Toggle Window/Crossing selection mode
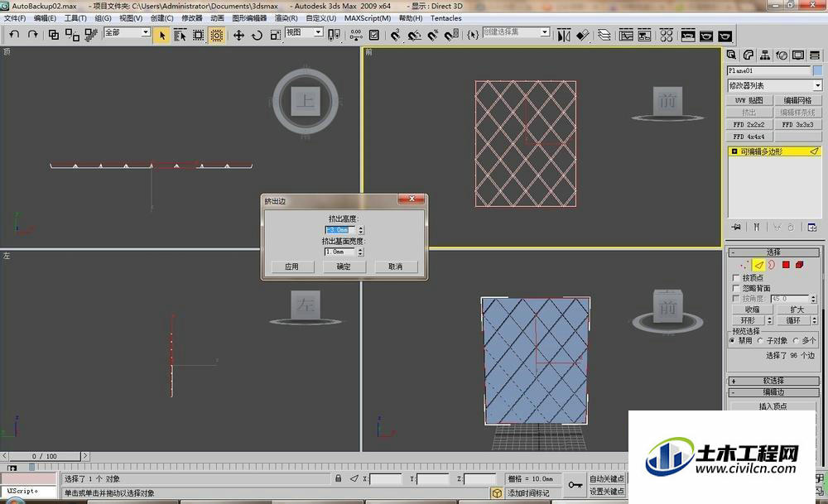 click(216, 36)
